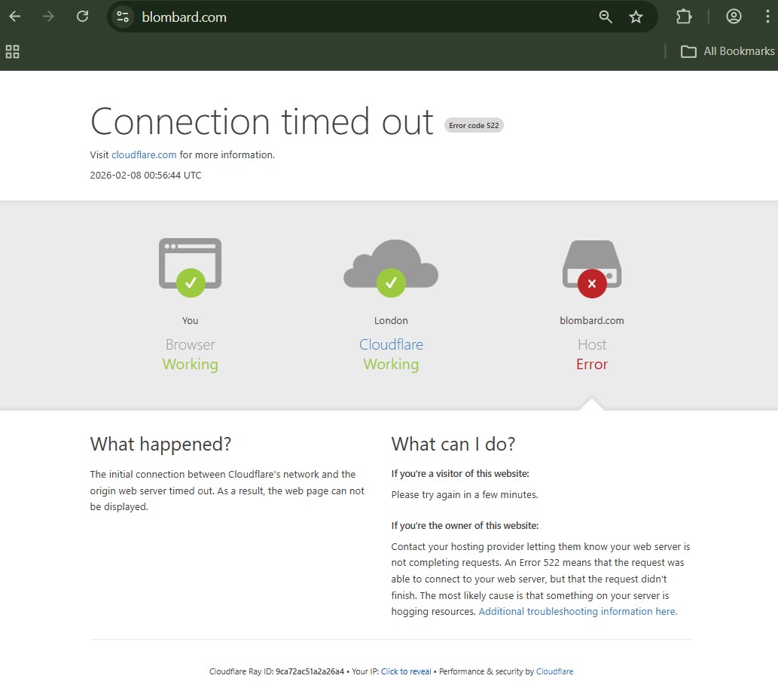Open Additional troubleshooting information link
This screenshot has width=778, height=700.
pos(578,612)
